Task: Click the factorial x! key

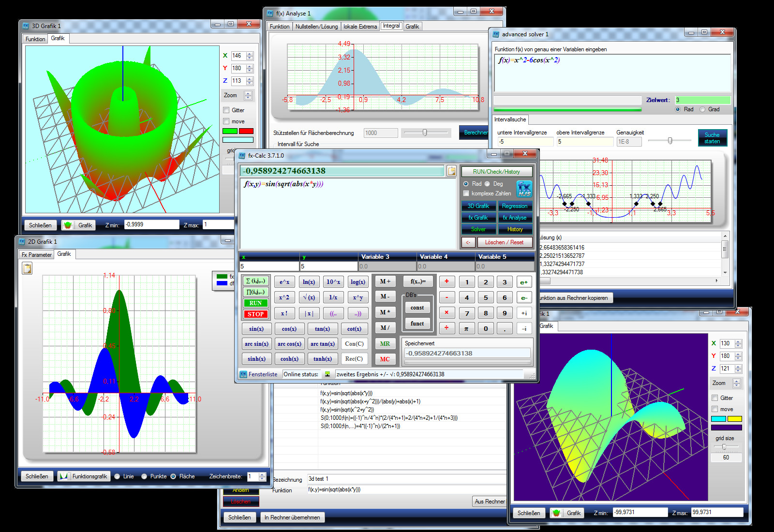Action: [284, 313]
